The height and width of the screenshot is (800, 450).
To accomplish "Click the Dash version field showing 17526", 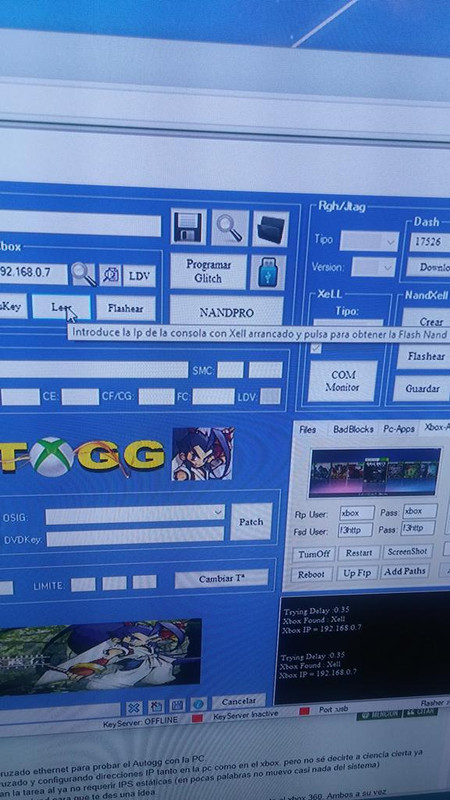I will click(x=430, y=242).
